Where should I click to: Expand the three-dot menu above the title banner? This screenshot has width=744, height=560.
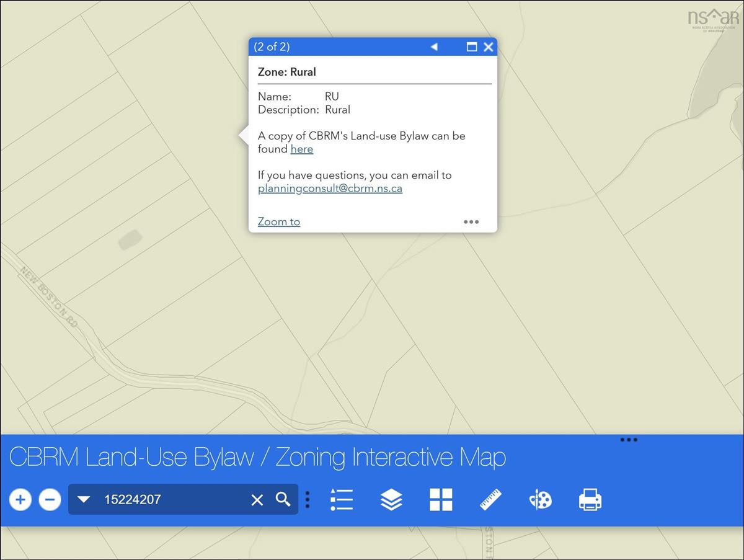tap(629, 440)
